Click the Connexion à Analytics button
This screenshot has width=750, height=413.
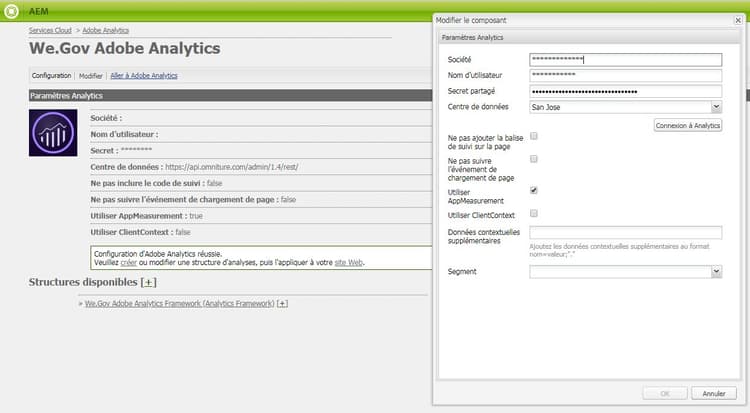point(688,125)
